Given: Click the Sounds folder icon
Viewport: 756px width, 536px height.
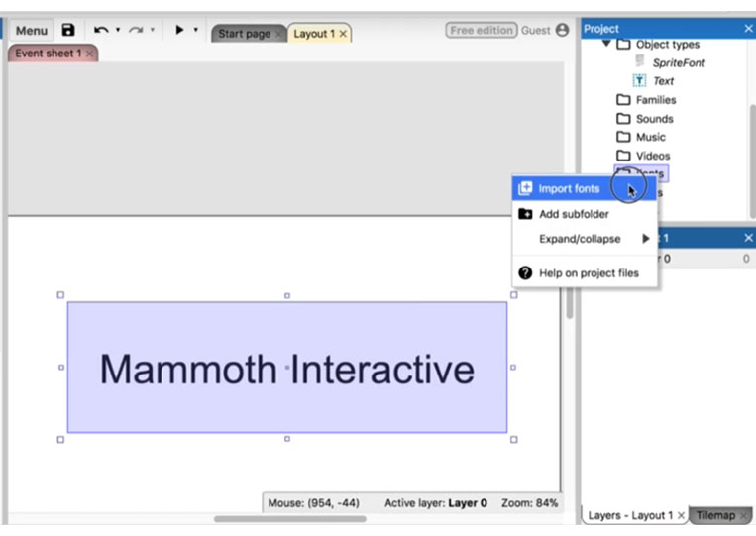Looking at the screenshot, I should coord(623,119).
